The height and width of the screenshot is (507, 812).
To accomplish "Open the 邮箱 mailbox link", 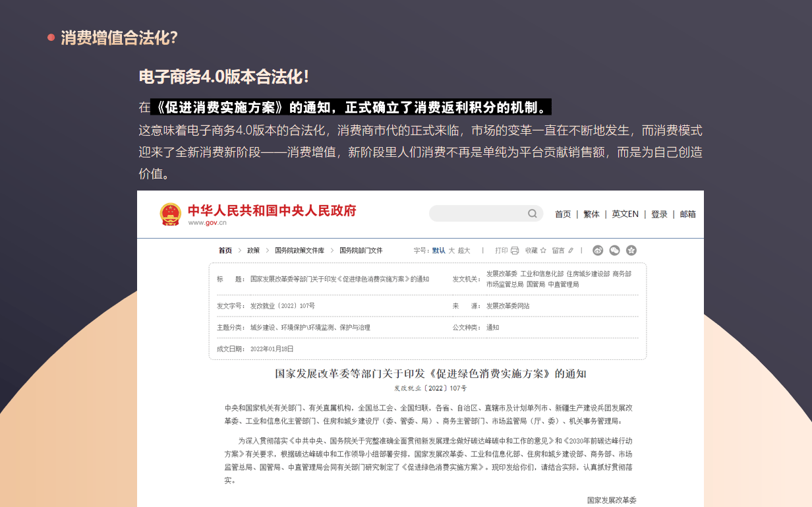I will tap(687, 214).
